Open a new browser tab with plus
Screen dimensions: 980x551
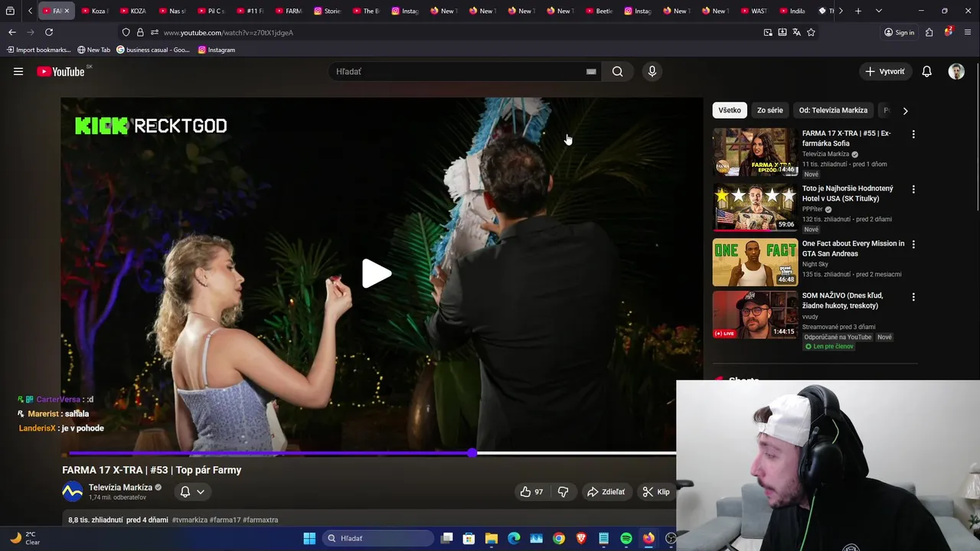click(x=858, y=11)
